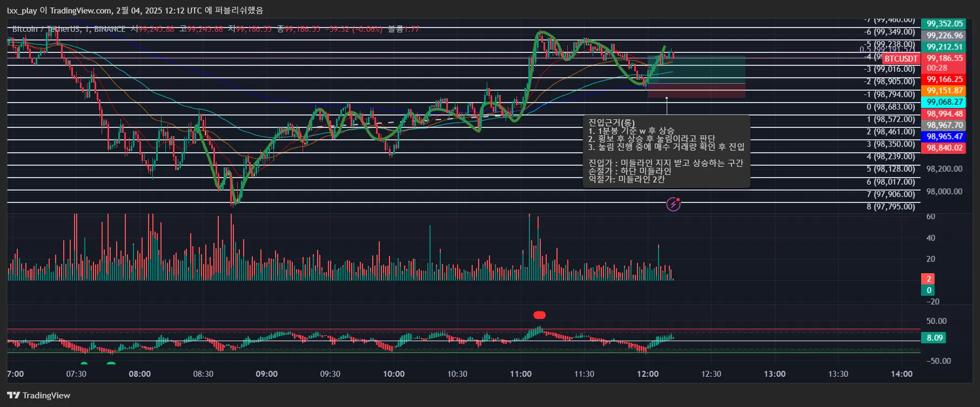Viewport: 980px width, 407px height.
Task: Click the 40 volume axis value
Action: point(931,238)
